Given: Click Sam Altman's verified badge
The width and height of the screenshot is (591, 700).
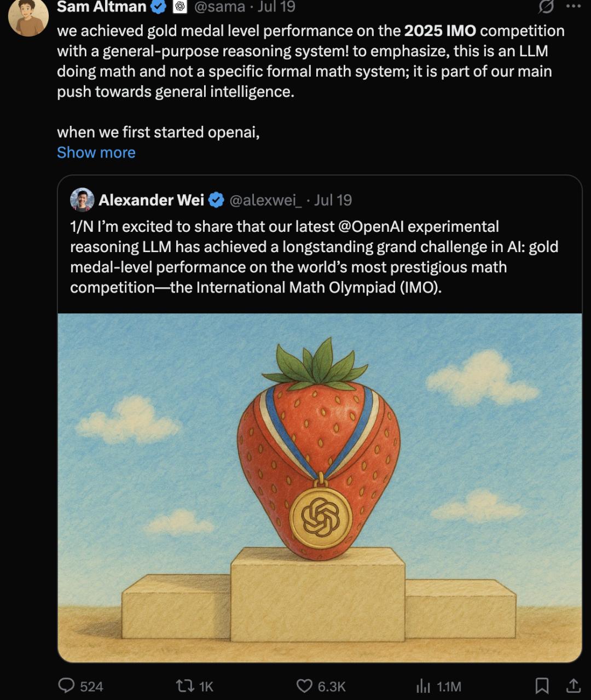Looking at the screenshot, I should [159, 7].
